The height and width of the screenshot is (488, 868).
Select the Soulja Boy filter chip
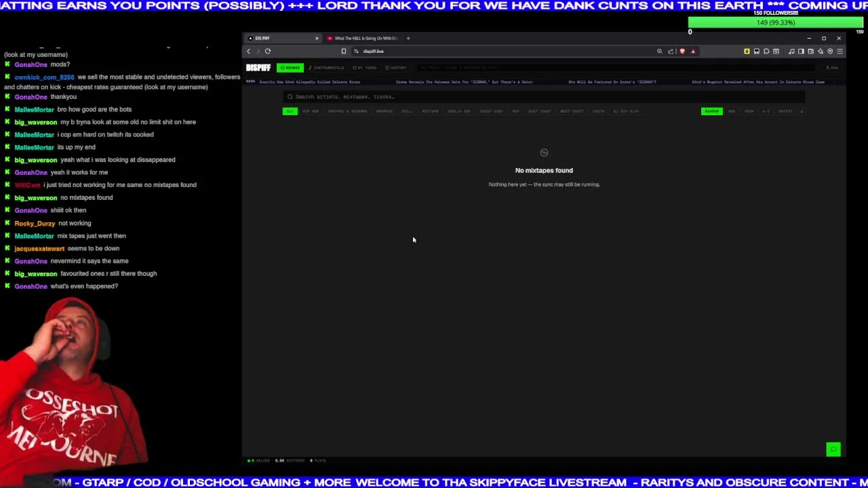click(459, 111)
